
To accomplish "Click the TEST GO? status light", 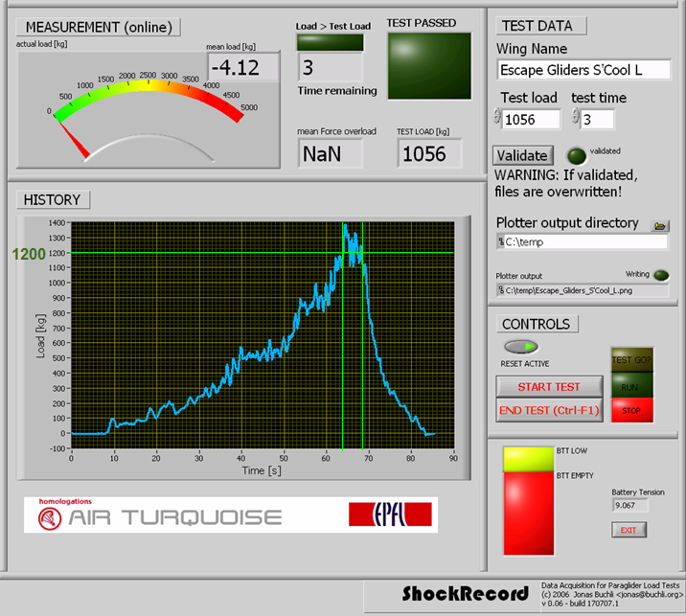I will tap(632, 360).
